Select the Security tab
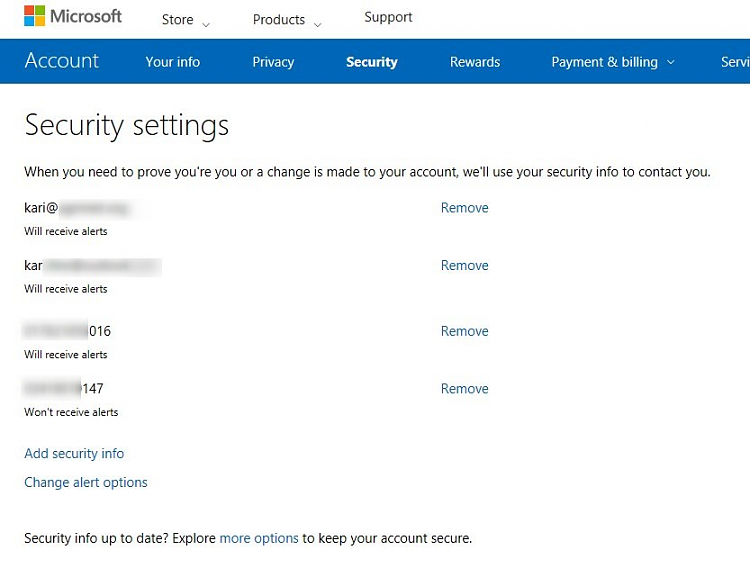Image resolution: width=750 pixels, height=568 pixels. click(371, 62)
